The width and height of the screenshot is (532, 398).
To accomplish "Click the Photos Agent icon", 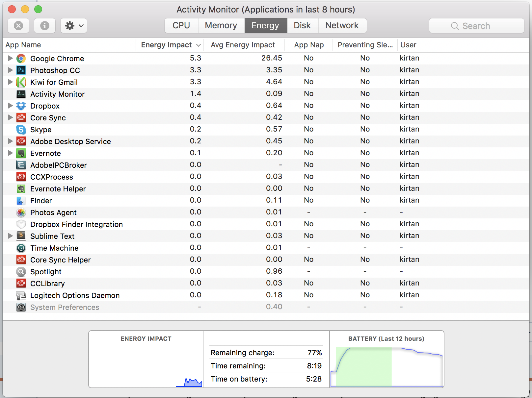I will tap(21, 212).
